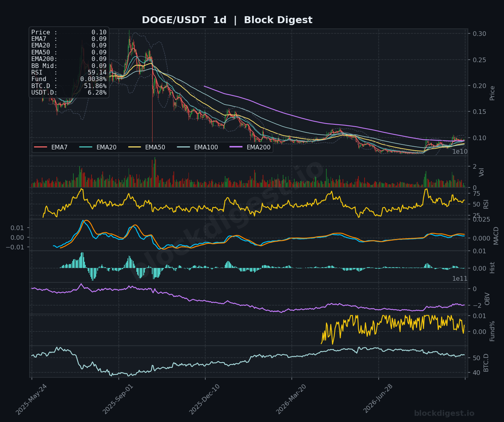Click the EMA7 red line sample in legend
Image resolution: width=504 pixels, height=422 pixels.
click(x=41, y=147)
